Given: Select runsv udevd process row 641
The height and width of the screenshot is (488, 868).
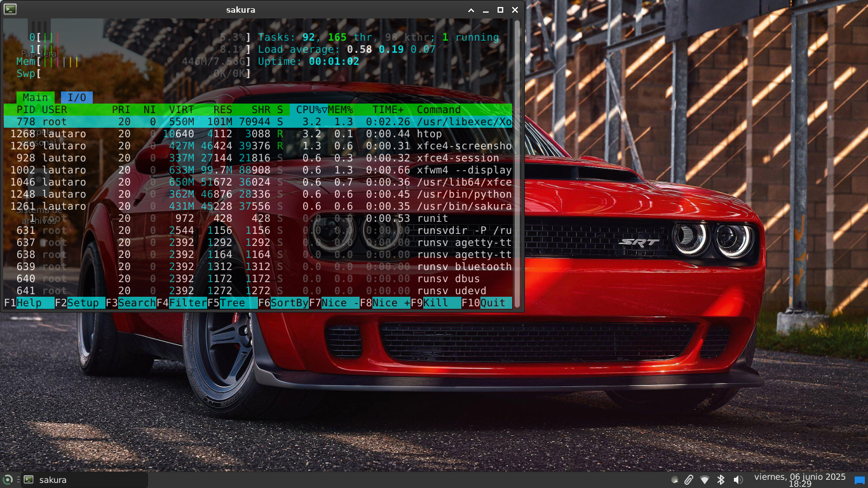Looking at the screenshot, I should [x=258, y=291].
